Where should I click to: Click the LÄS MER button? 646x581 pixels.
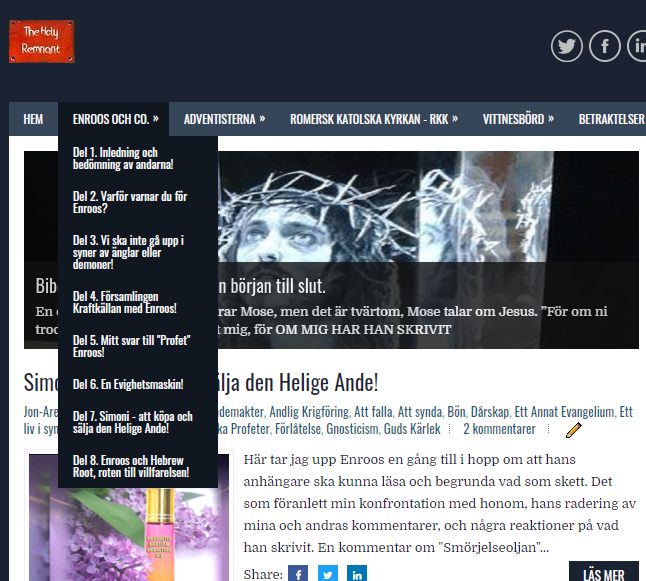[x=604, y=572]
